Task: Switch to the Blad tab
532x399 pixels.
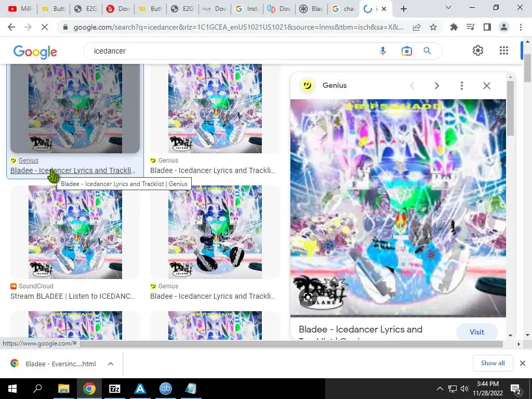Action: [x=312, y=9]
